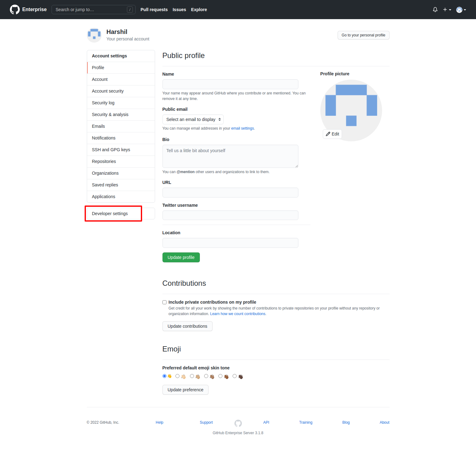The width and height of the screenshot is (476, 449).
Task: Select the light emoji skin tone radio
Action: pos(177,376)
